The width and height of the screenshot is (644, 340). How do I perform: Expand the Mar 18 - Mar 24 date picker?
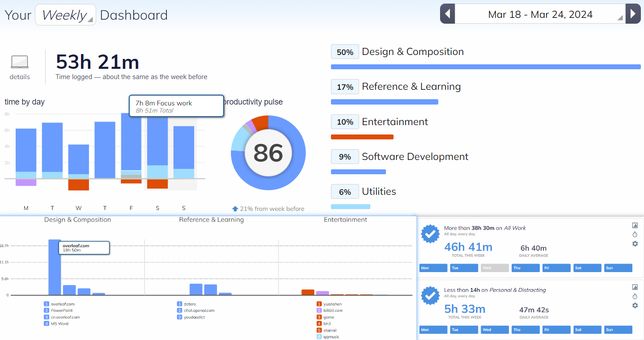540,14
